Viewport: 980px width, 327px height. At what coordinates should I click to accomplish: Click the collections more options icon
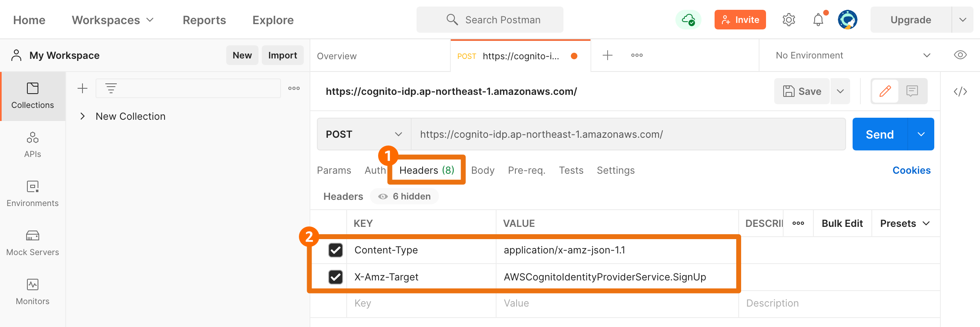click(x=294, y=88)
